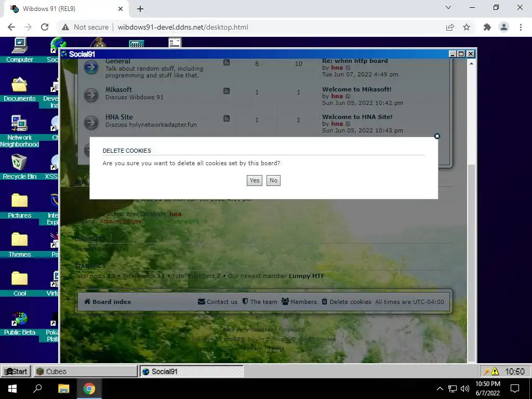
Task: Open the Recycle Bin icon
Action: tap(19, 167)
